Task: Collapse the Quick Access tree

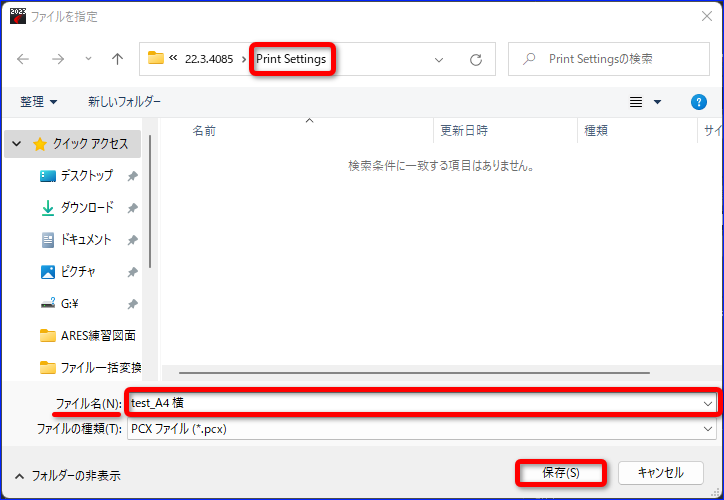Action: (x=17, y=144)
